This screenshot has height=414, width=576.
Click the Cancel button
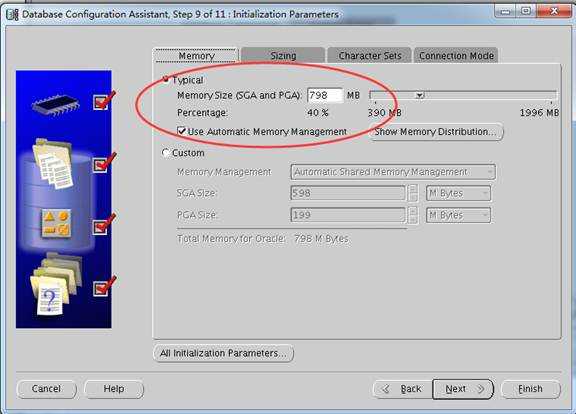47,389
